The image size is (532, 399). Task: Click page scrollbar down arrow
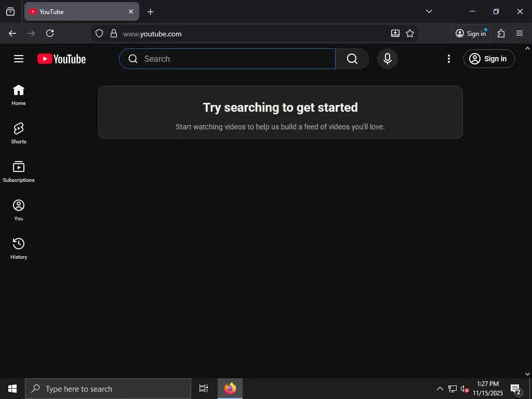528,374
